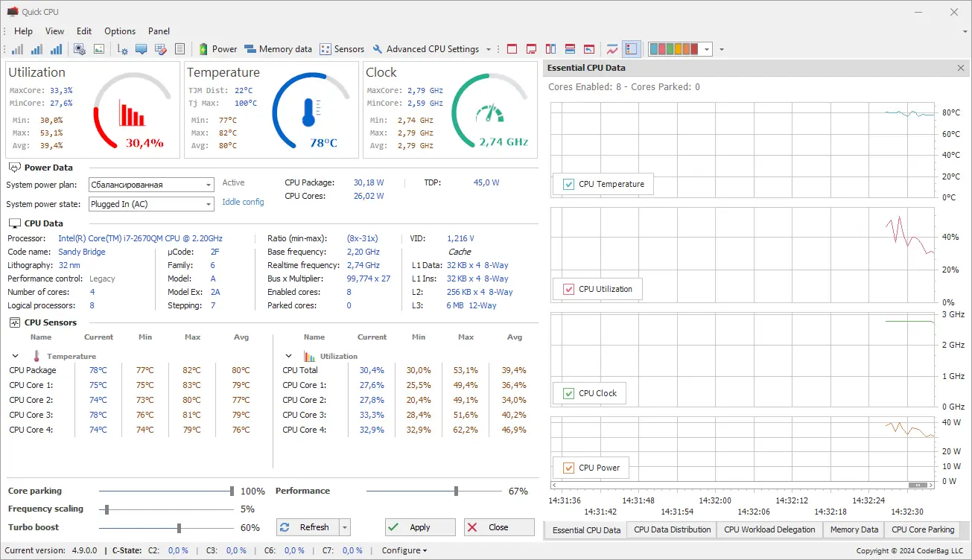The height and width of the screenshot is (560, 972).
Task: Open the System power state dropdown
Action: click(151, 203)
